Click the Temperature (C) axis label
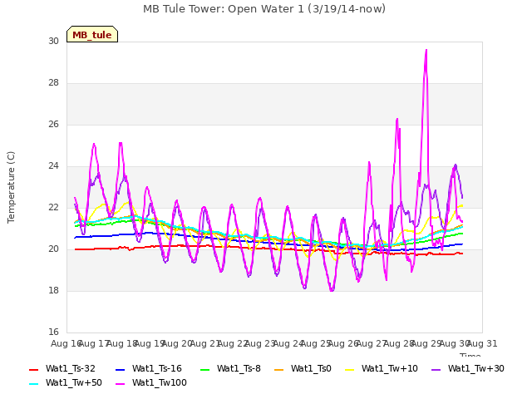This screenshot has width=532, height=399. coord(11,187)
